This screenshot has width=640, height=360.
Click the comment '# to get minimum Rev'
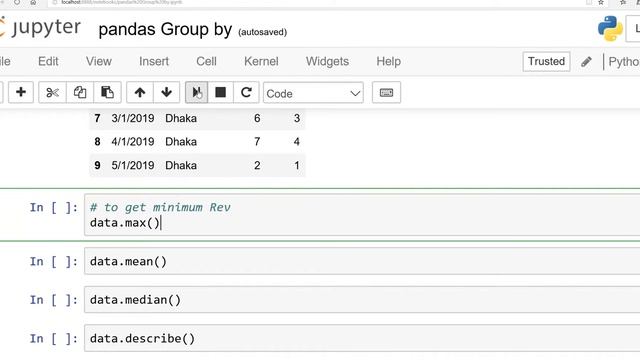point(160,207)
